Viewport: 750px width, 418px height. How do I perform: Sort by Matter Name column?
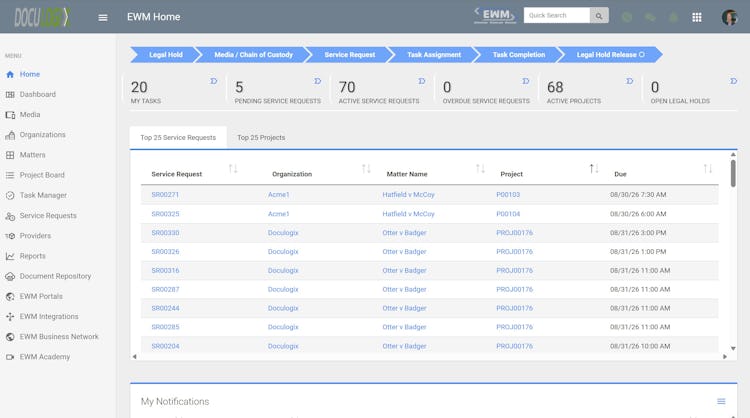480,169
